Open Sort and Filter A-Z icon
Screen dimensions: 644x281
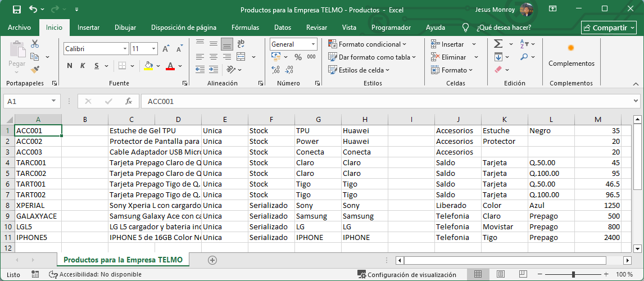524,43
